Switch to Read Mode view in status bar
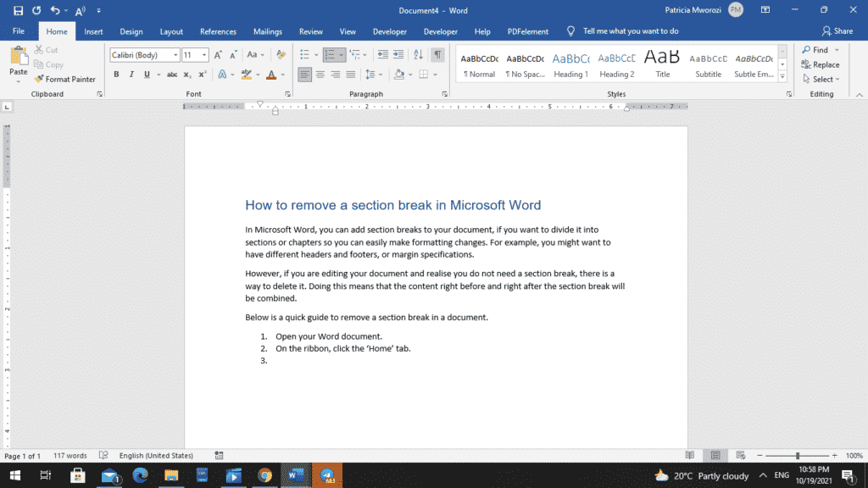868x488 pixels. click(x=690, y=456)
